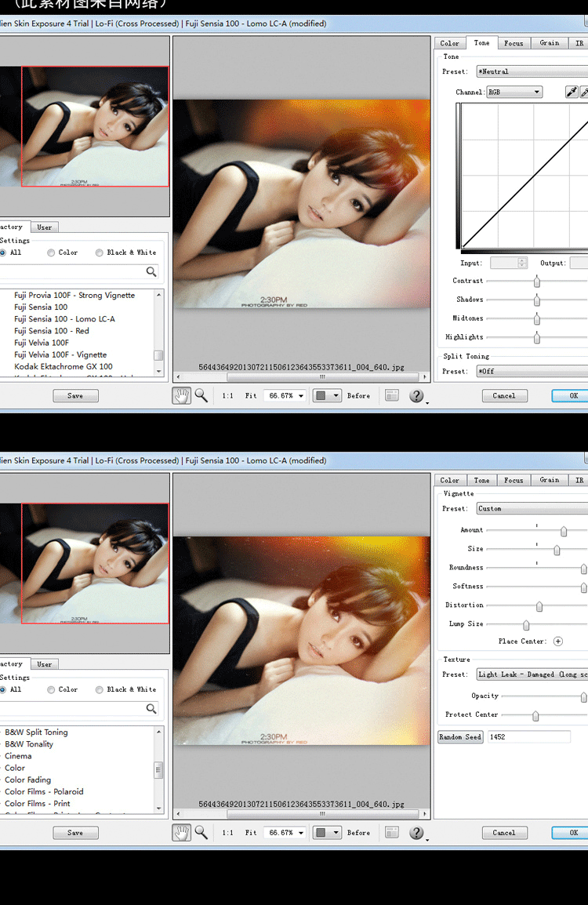Select the Hand tool in the Tone window
This screenshot has width=588, height=905.
pyautogui.click(x=181, y=396)
